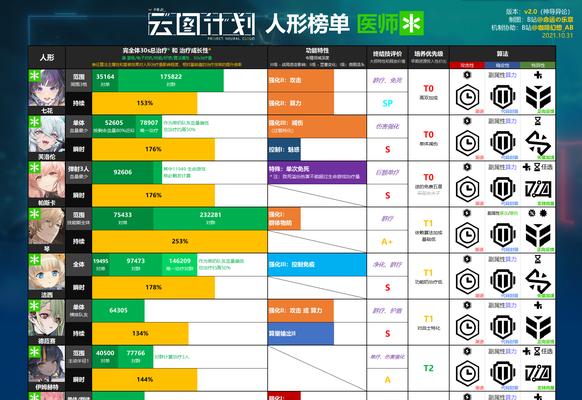Click the 人形 column header
The image size is (582, 400).
point(47,57)
